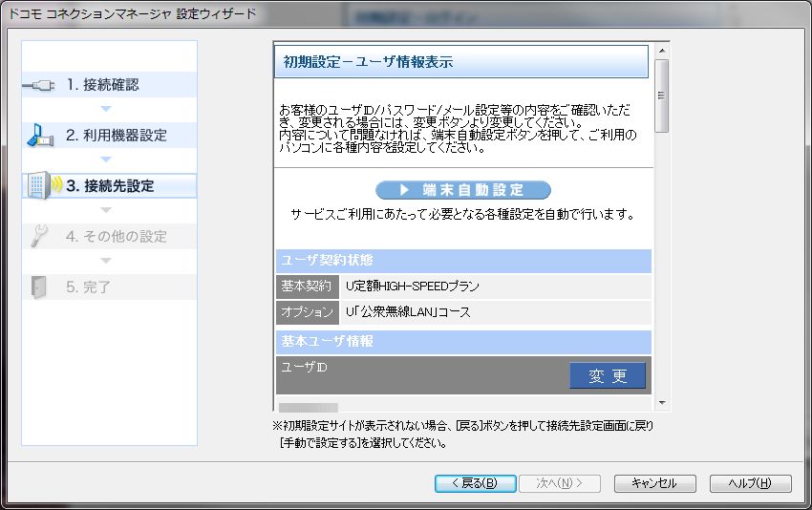Click the 端末自動設定 button

click(x=463, y=190)
